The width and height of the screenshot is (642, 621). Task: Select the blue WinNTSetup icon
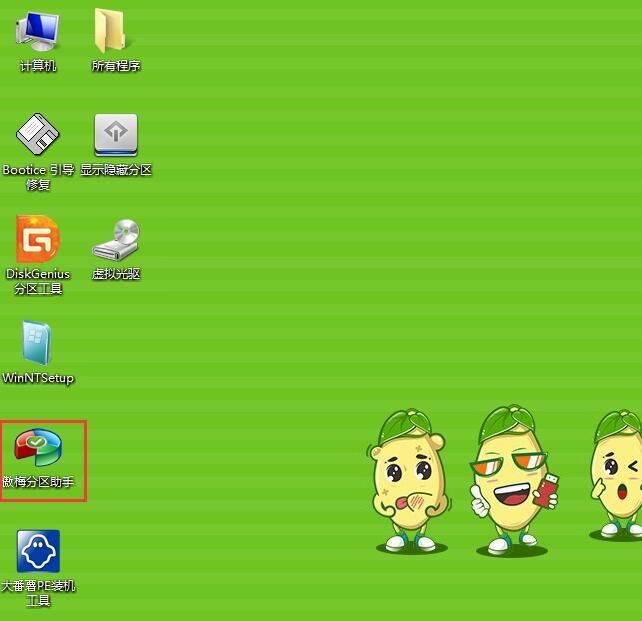[38, 343]
